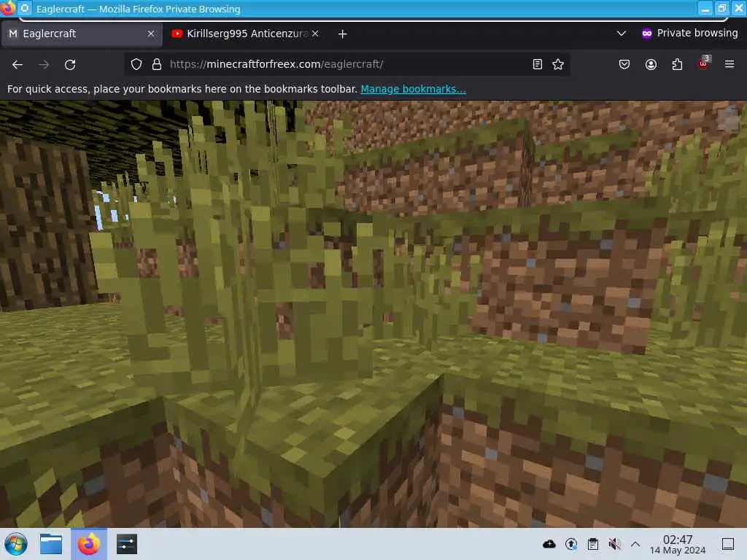The width and height of the screenshot is (747, 560).
Task: Click the site security padlock icon
Action: click(x=157, y=64)
